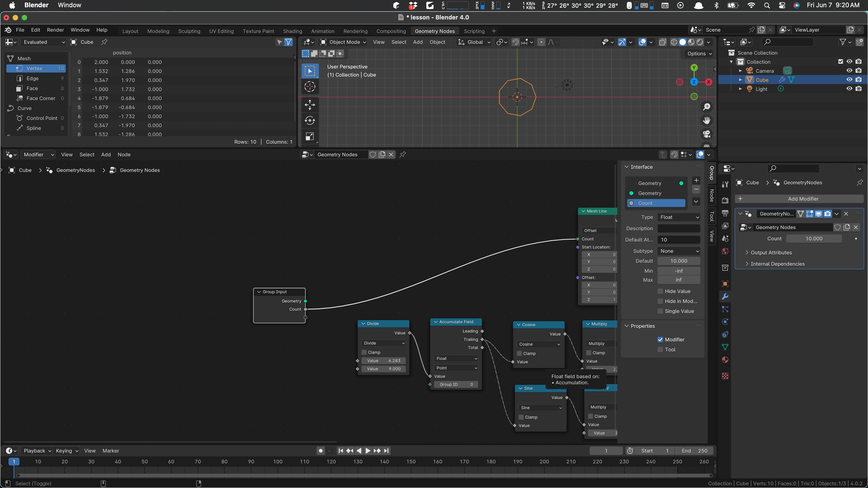The height and width of the screenshot is (488, 868).
Task: Select the Edge domain in spreadsheet
Action: pos(36,78)
